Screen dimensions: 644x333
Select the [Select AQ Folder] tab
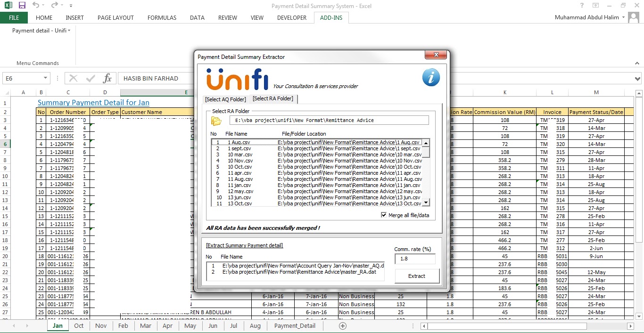tap(225, 99)
